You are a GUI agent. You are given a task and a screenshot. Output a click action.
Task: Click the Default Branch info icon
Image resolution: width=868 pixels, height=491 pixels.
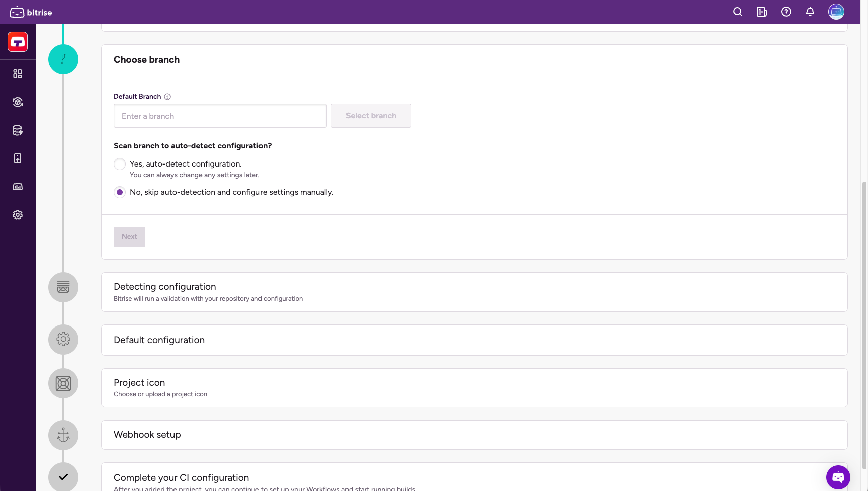(x=167, y=97)
